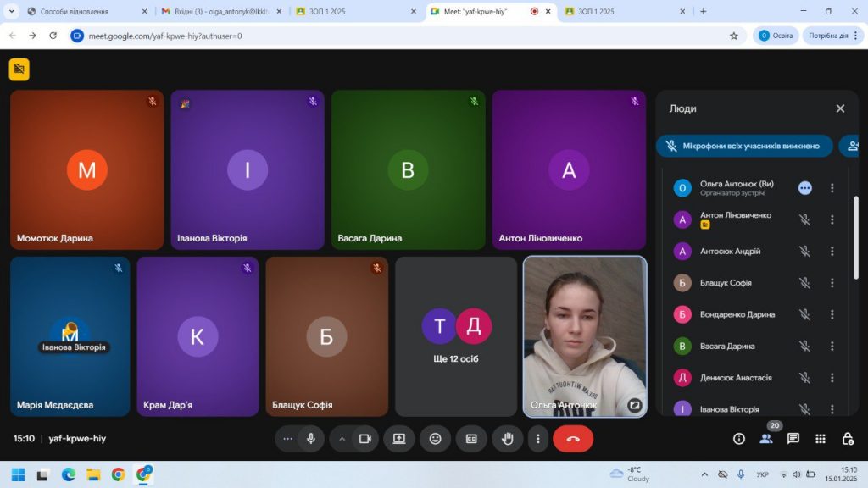Toggle the microphone on or off
This screenshot has width=868, height=488.
coord(311,439)
